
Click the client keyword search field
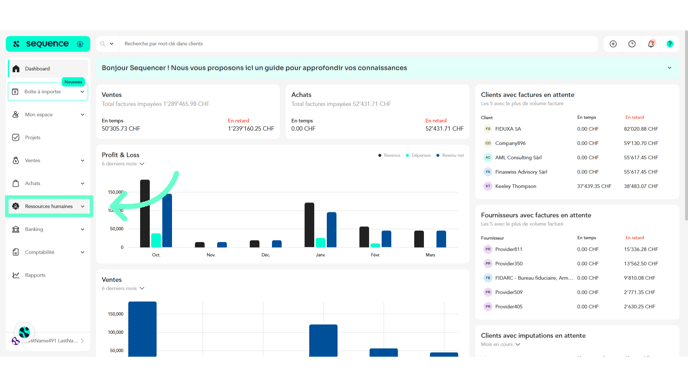(358, 44)
